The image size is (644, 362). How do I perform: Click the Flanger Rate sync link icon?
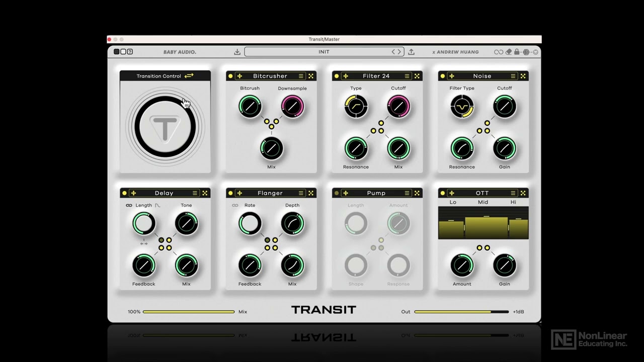tap(235, 205)
